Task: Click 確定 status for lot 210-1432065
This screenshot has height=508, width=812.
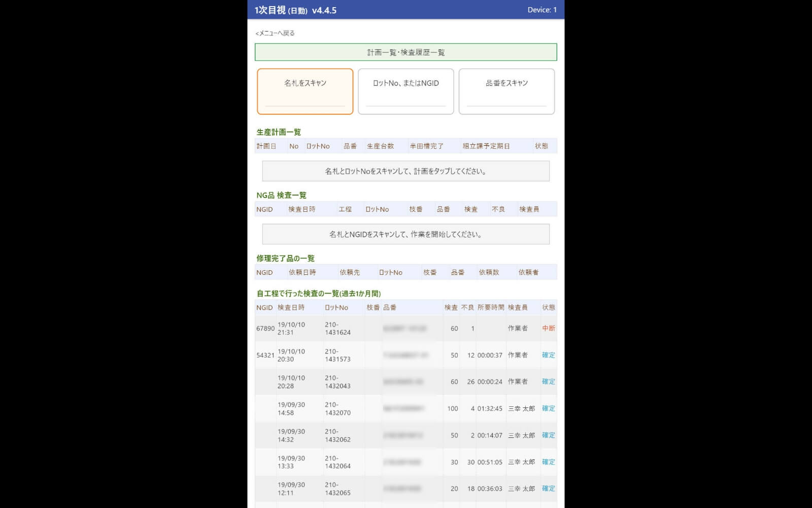Action: [549, 489]
